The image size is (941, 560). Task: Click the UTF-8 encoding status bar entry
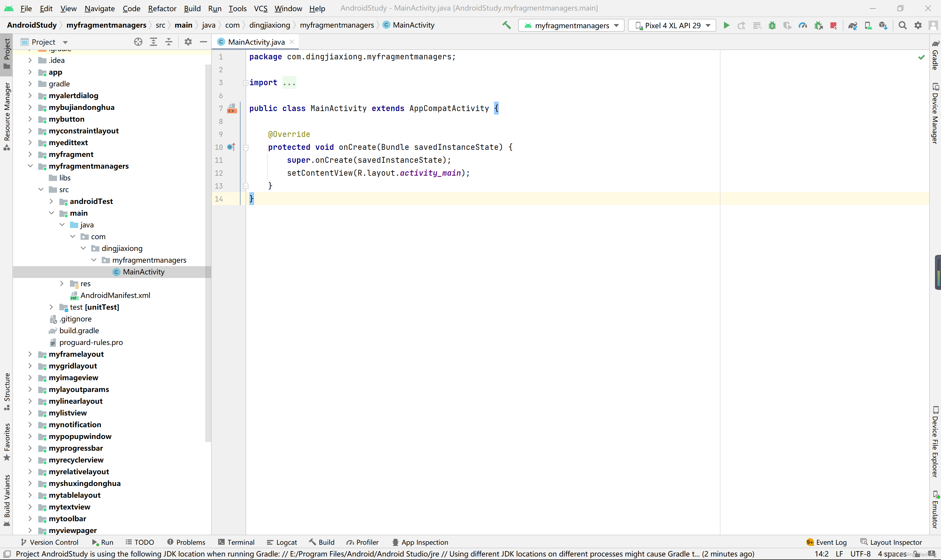[860, 554]
